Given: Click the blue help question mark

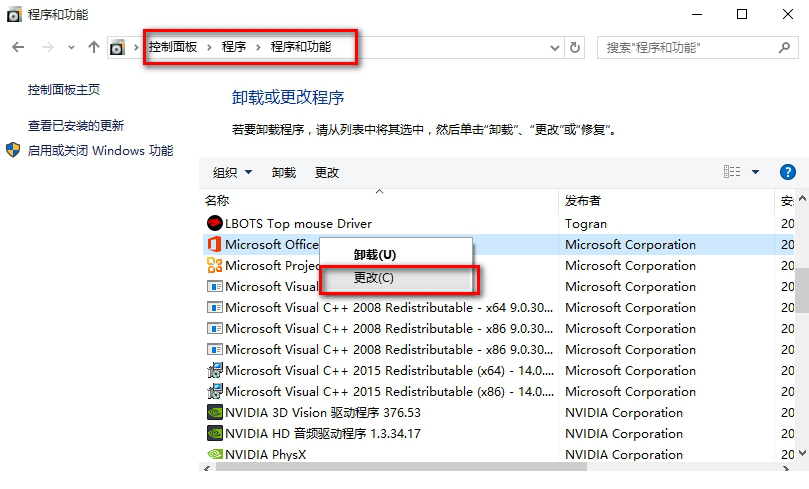Looking at the screenshot, I should tap(787, 172).
